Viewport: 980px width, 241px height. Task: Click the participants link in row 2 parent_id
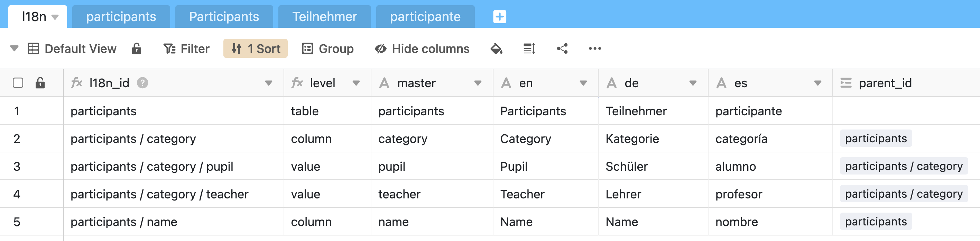(875, 139)
